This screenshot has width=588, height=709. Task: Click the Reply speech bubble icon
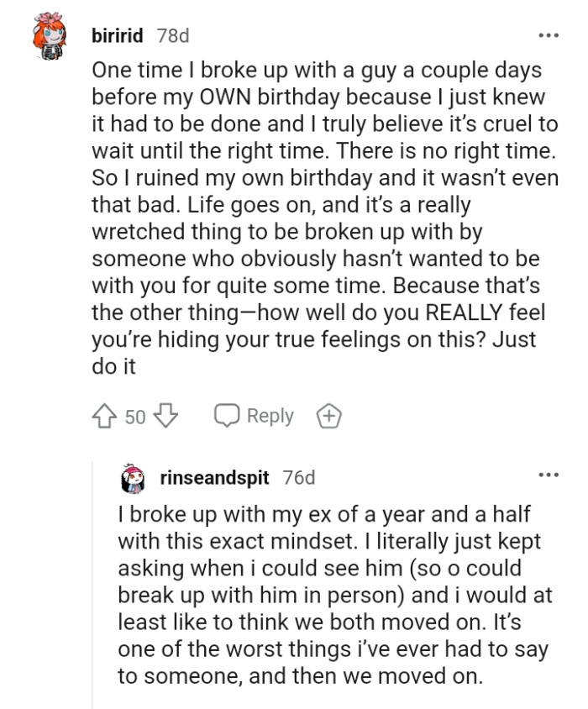(227, 415)
